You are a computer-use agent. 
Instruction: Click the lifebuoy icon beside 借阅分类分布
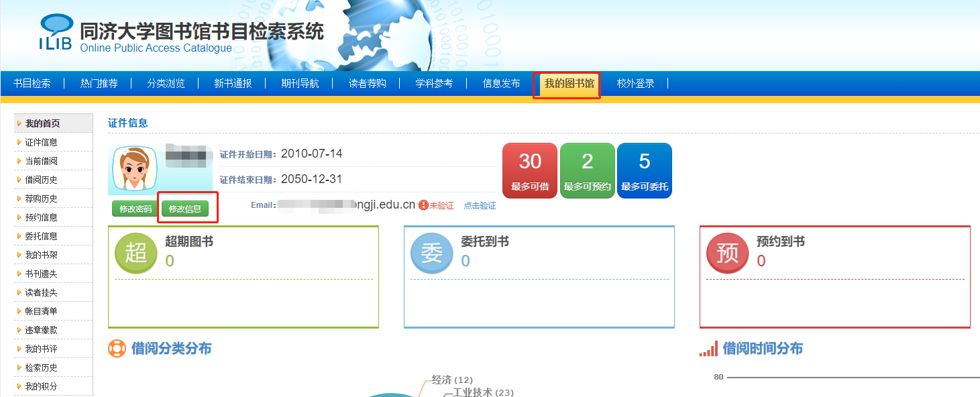tap(117, 349)
